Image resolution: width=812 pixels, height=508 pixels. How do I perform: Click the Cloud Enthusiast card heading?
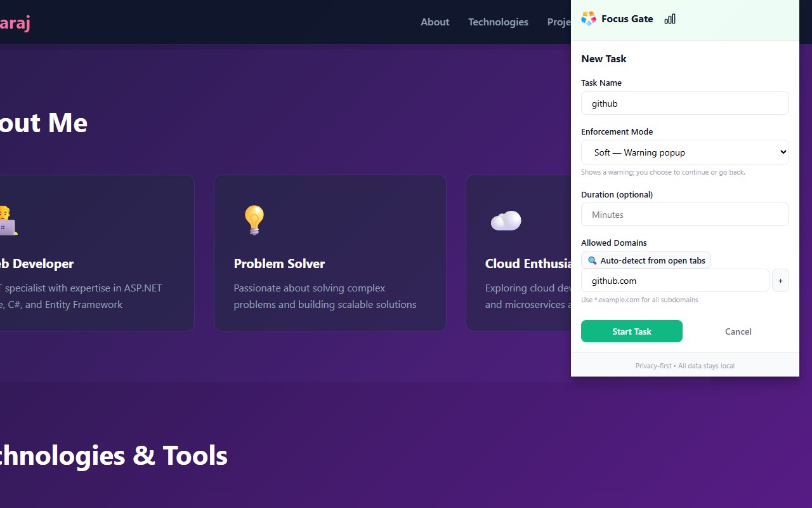pos(528,264)
